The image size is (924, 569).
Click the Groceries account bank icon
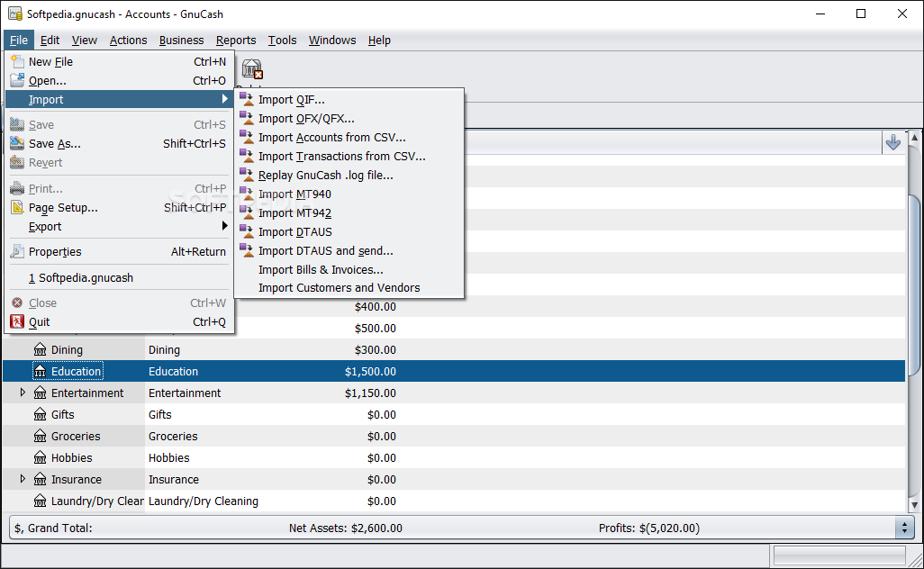coord(40,437)
